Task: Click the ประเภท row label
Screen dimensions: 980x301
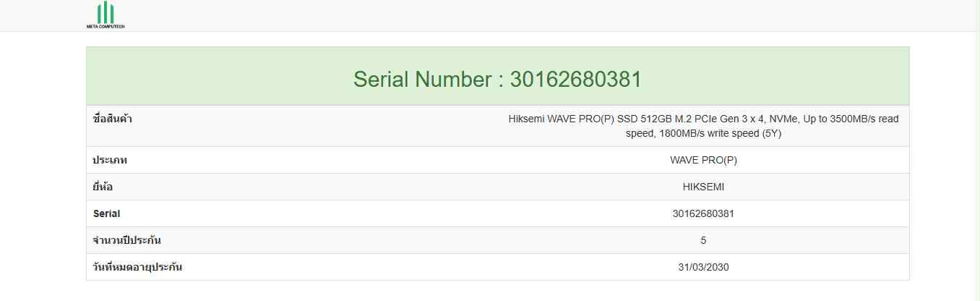Action: [111, 160]
